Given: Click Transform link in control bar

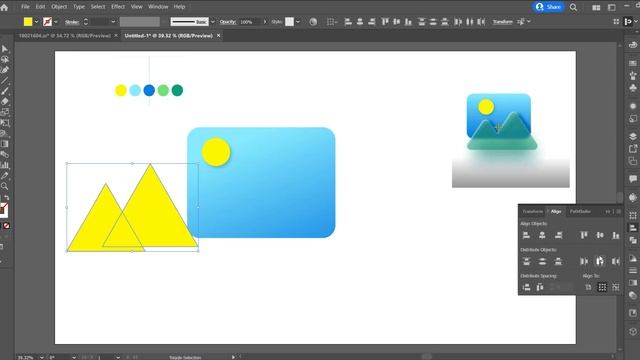Looking at the screenshot, I should pyautogui.click(x=502, y=22).
